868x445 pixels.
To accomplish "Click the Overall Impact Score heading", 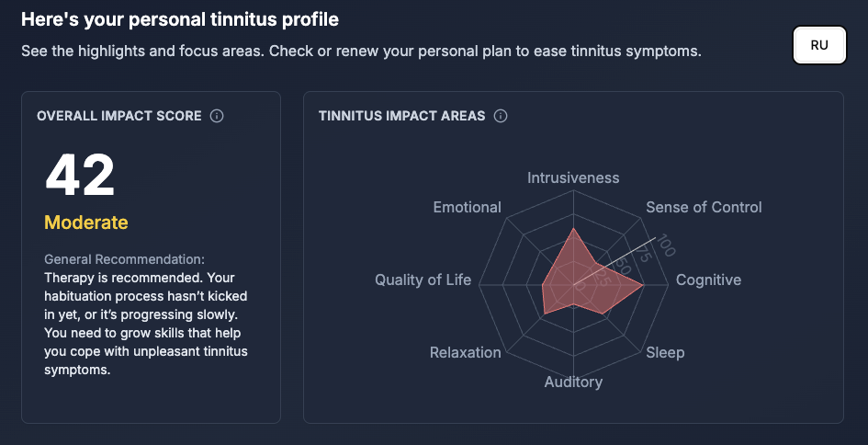I will 119,116.
